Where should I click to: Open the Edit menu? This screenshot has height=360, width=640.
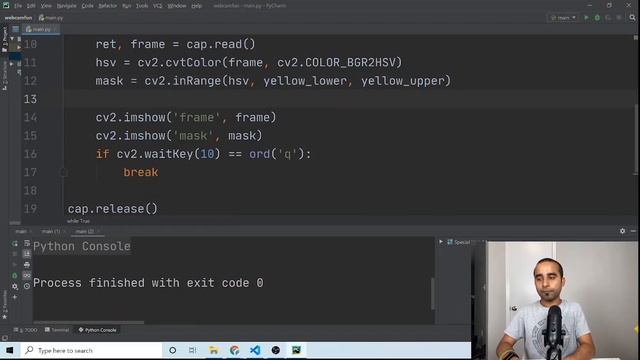tap(31, 6)
